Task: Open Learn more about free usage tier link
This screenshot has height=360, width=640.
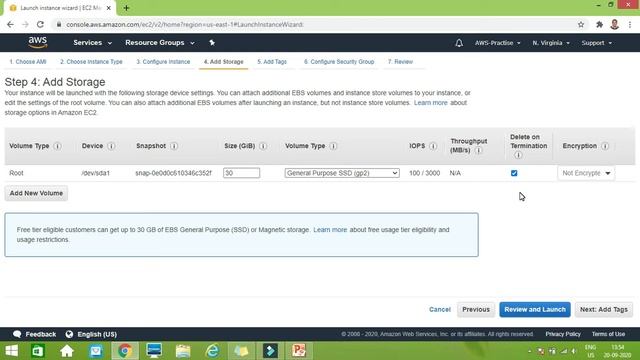Action: [x=330, y=230]
